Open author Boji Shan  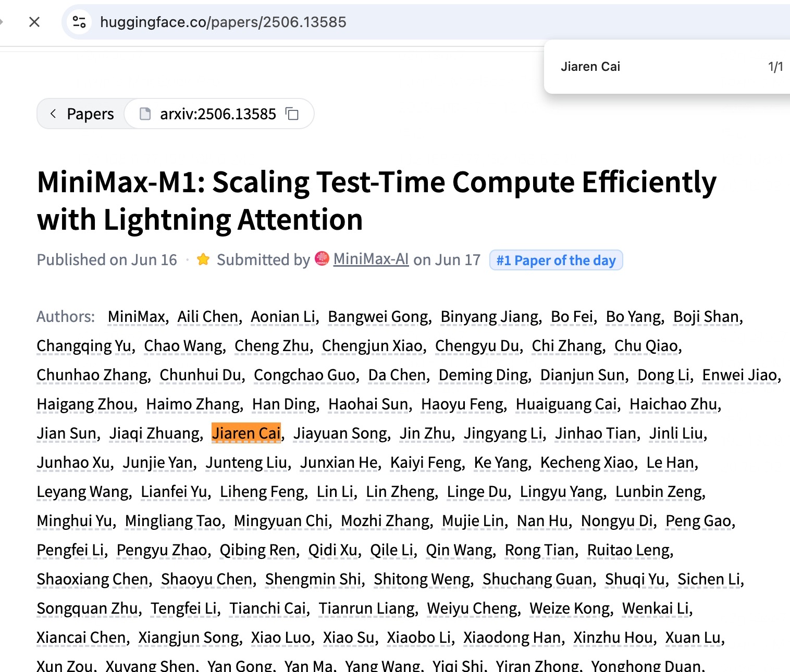coord(706,317)
